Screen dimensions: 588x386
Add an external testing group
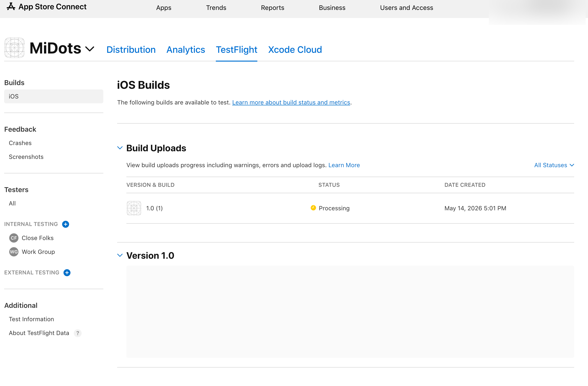point(67,273)
